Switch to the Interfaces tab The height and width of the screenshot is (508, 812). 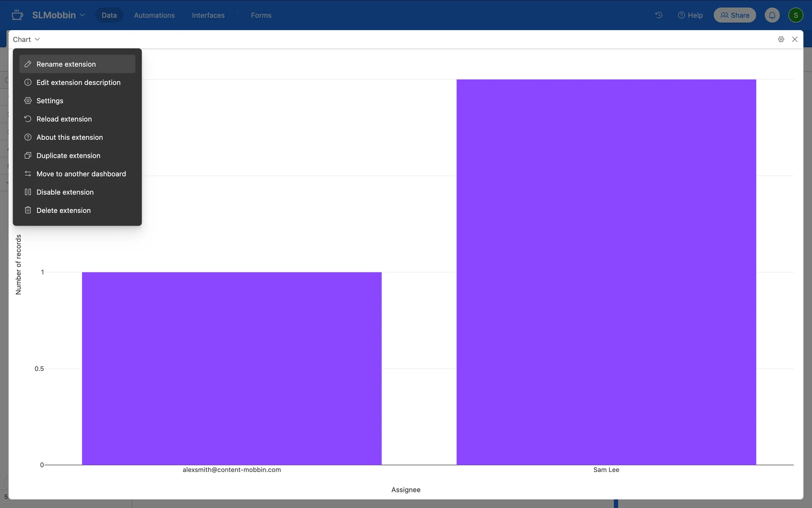coord(208,15)
